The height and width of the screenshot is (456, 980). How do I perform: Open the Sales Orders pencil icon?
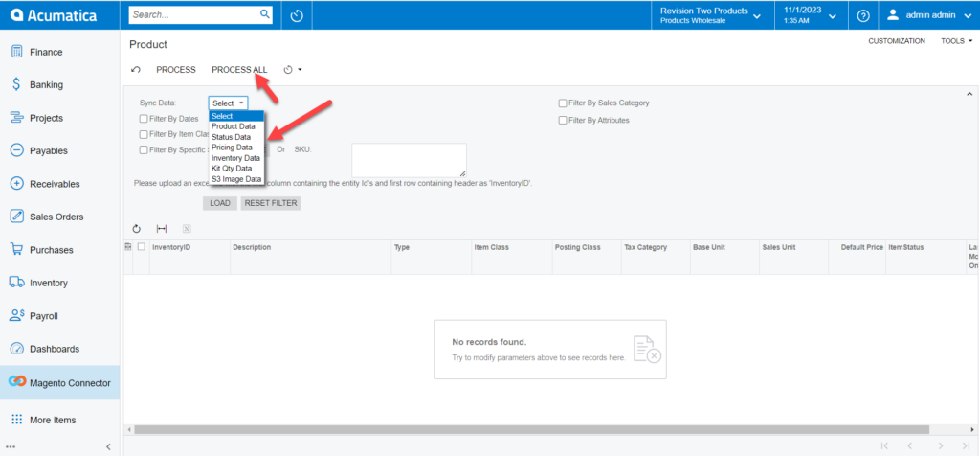17,217
